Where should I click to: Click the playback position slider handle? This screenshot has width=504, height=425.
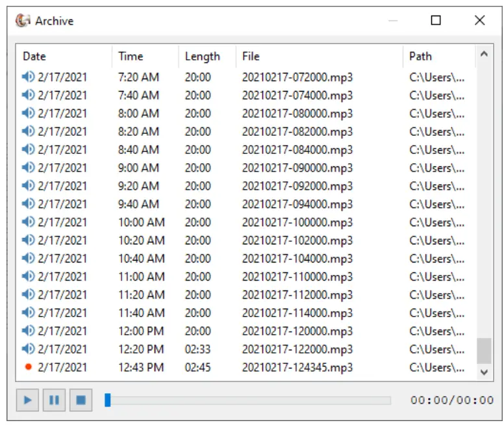tap(108, 400)
